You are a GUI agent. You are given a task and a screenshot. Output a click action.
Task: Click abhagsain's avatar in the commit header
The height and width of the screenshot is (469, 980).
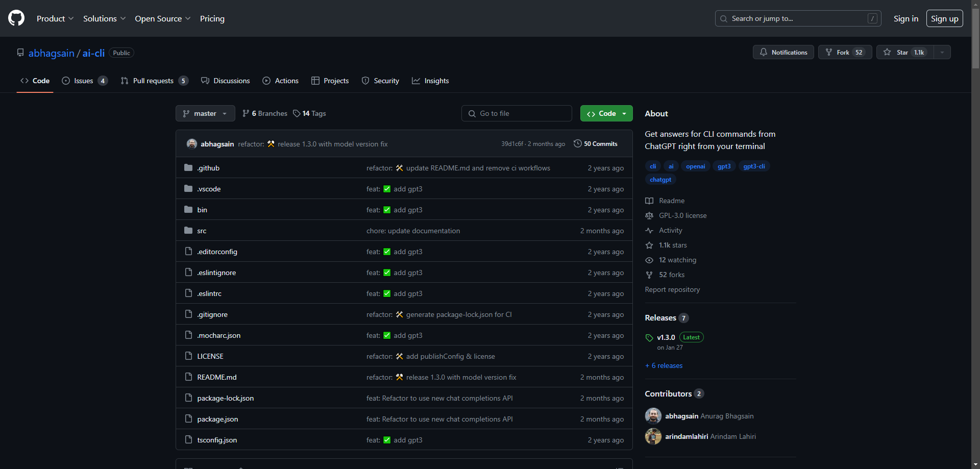[x=192, y=143]
